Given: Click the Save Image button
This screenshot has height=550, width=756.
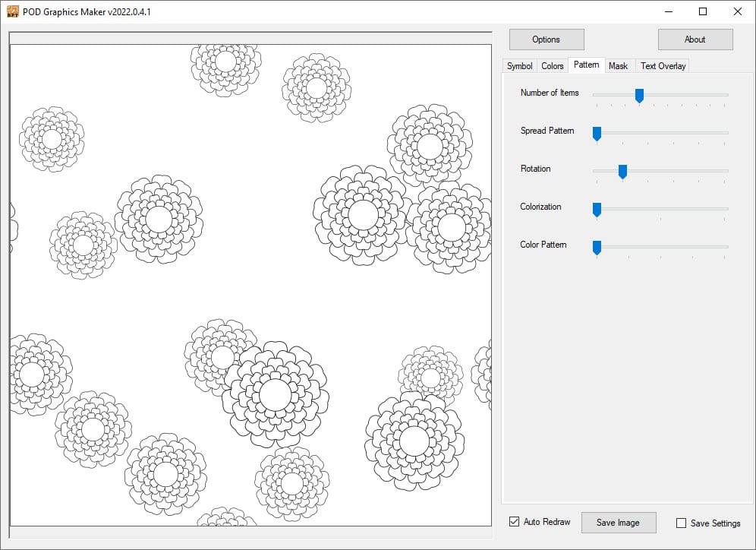Looking at the screenshot, I should (x=618, y=523).
